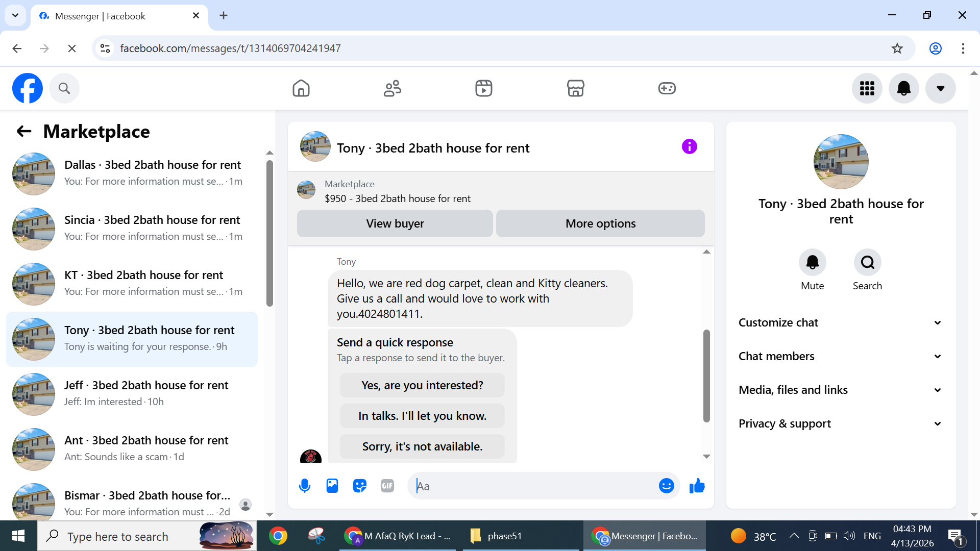
Task: Click the Marketplace listing '$950 - 3bed 2bath house for rent'
Action: click(x=397, y=198)
